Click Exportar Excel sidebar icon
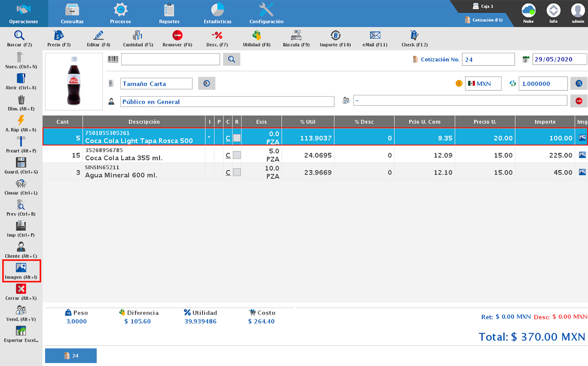 pyautogui.click(x=21, y=331)
